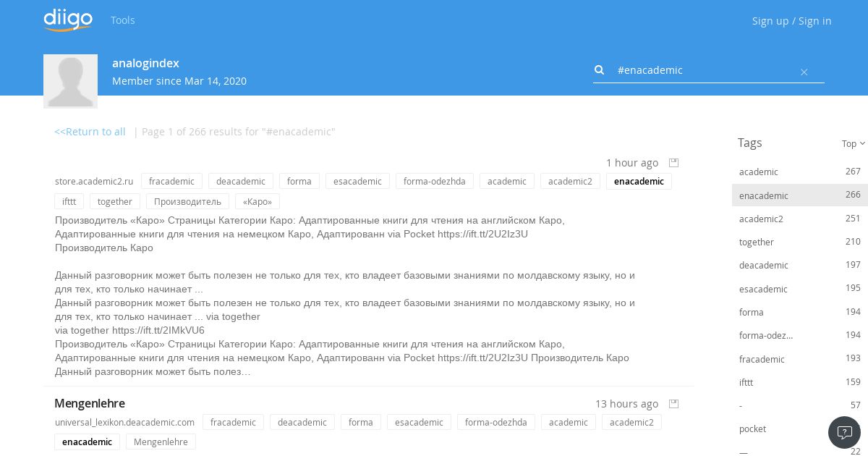The image size is (868, 456).
Task: Select fracademic tag with count 193
Action: pos(799,359)
